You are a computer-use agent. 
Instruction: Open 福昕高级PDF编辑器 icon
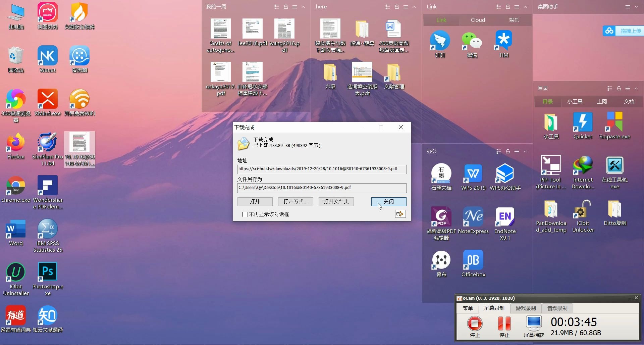441,224
